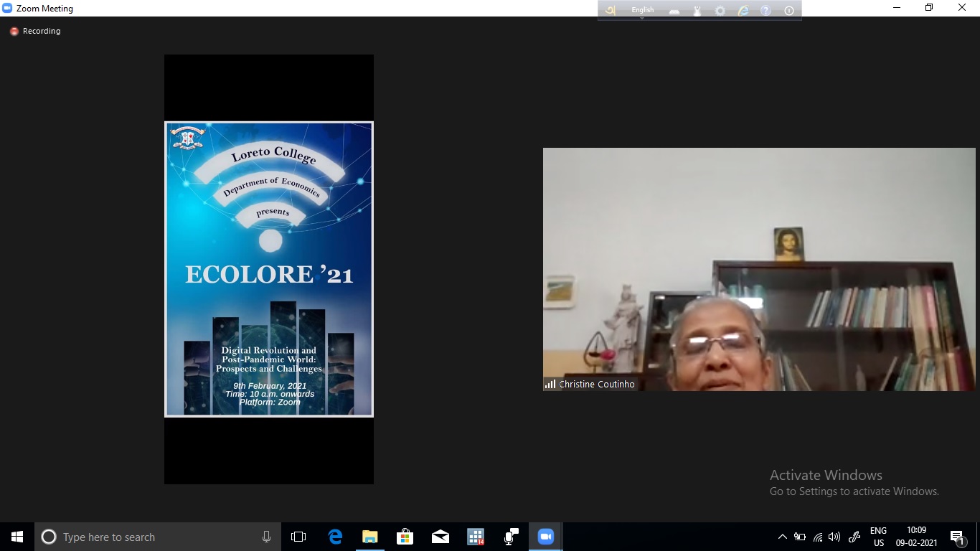Launch Microsoft Edge from the taskbar
This screenshot has height=551, width=980.
(334, 537)
